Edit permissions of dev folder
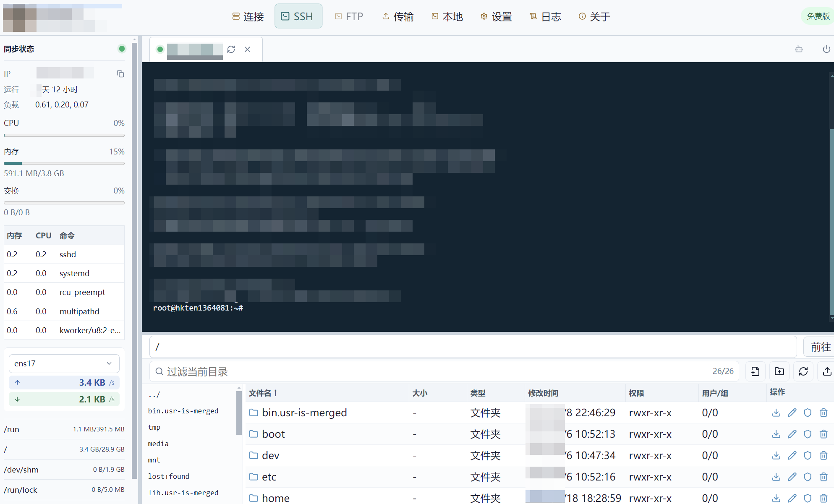This screenshot has height=504, width=834. pyautogui.click(x=808, y=456)
